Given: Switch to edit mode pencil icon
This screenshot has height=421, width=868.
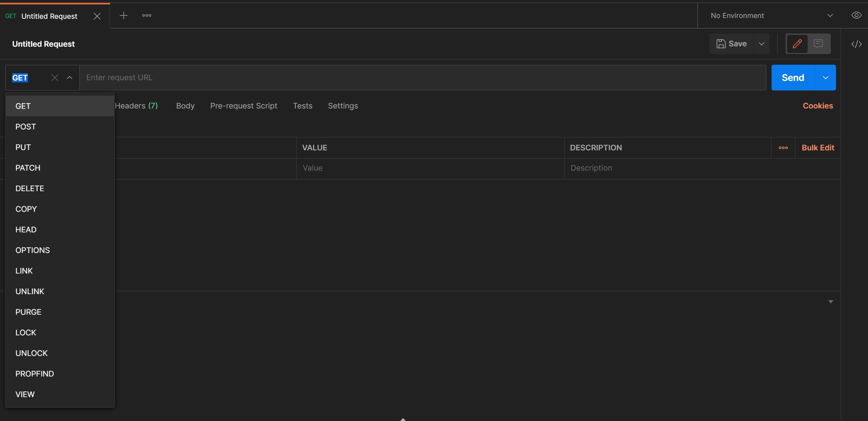Looking at the screenshot, I should [x=797, y=44].
